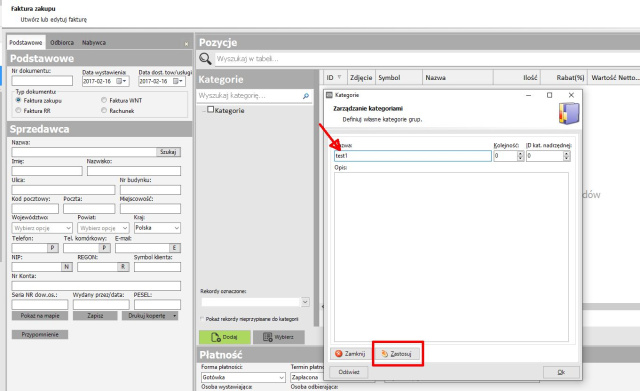The image size is (640, 391).
Task: Open the Rekordy oznaczone dropdown
Action: pyautogui.click(x=305, y=302)
